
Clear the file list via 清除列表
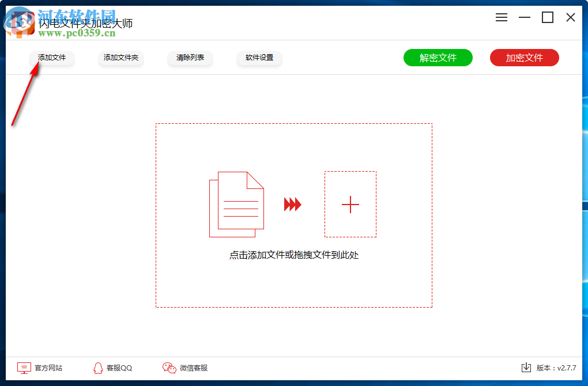pyautogui.click(x=190, y=58)
